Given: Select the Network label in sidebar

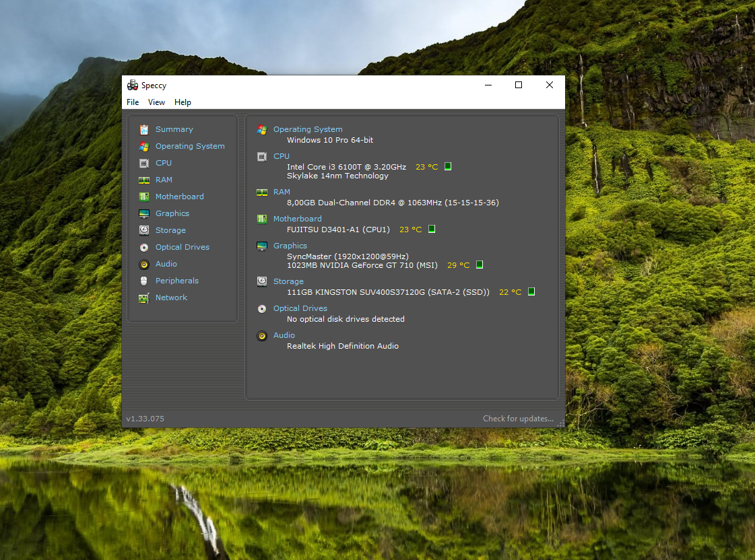Looking at the screenshot, I should click(x=172, y=297).
